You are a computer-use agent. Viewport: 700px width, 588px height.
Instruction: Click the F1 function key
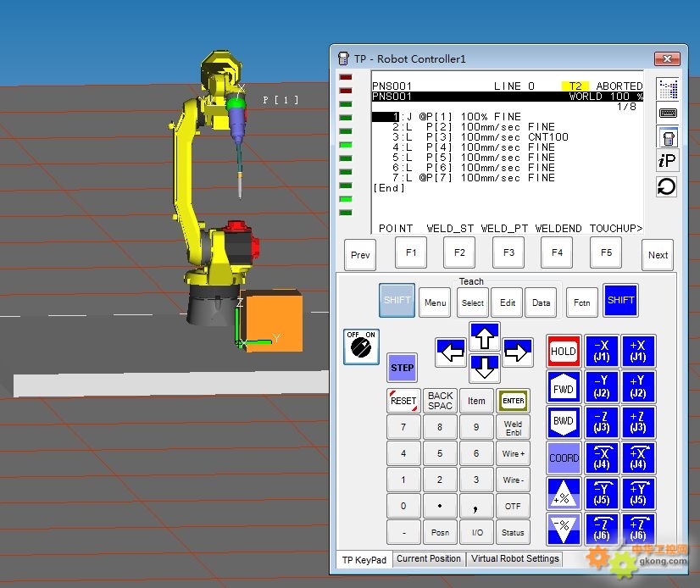tap(411, 252)
